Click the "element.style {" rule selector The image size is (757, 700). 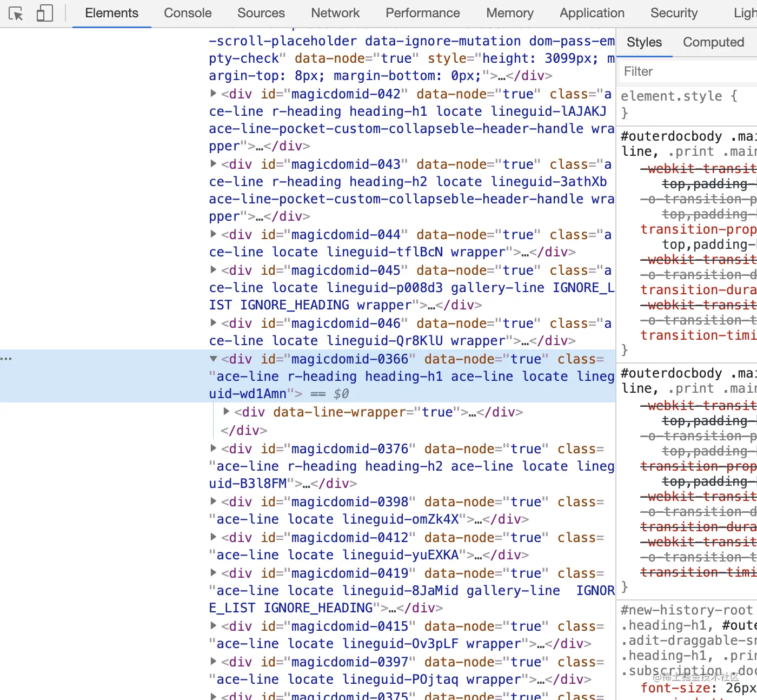click(x=679, y=96)
